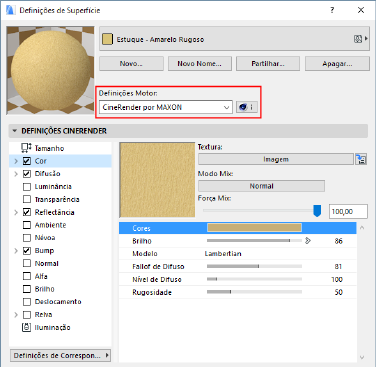
Task: Click the yellow surface color chip icon
Action: [x=107, y=39]
